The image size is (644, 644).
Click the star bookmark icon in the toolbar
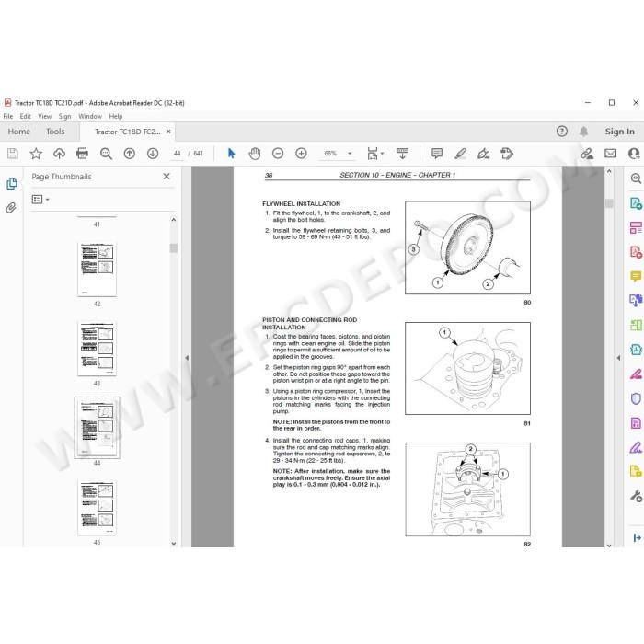[36, 154]
